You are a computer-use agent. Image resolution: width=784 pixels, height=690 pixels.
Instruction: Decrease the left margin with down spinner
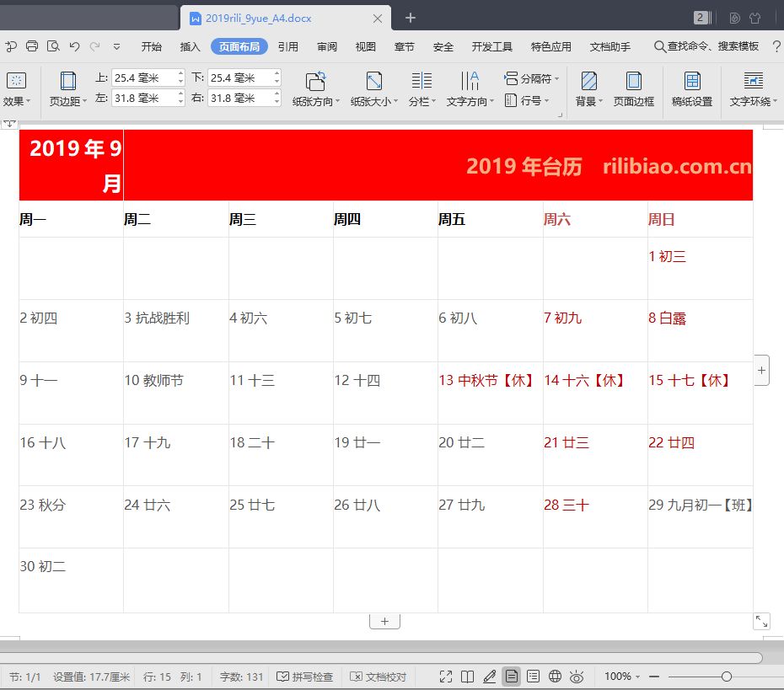(180, 102)
